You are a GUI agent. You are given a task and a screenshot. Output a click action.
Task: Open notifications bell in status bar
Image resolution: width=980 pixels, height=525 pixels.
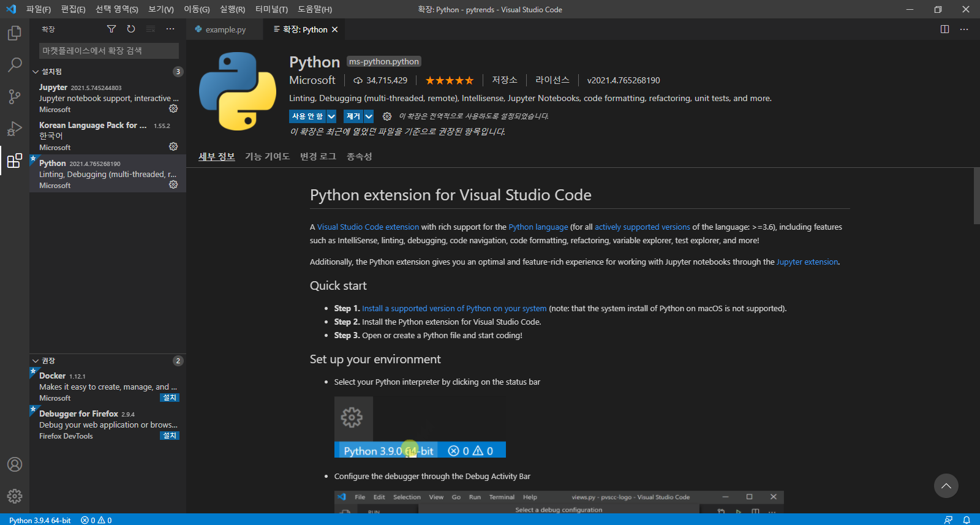[967, 520]
